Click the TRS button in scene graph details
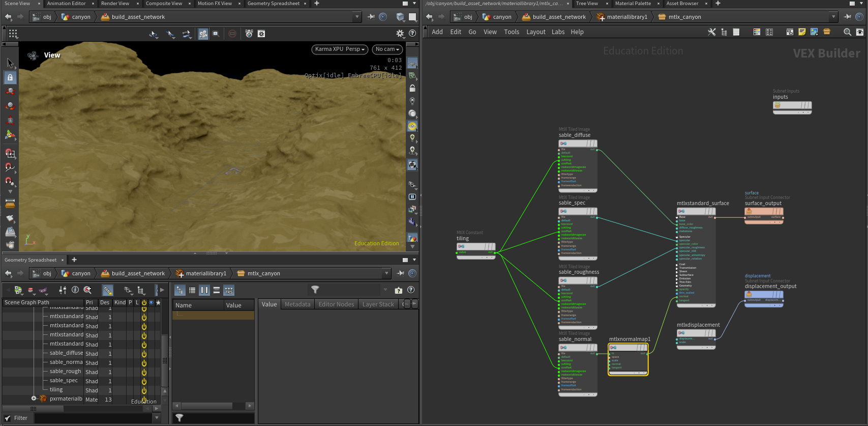868x426 pixels. coord(229,290)
